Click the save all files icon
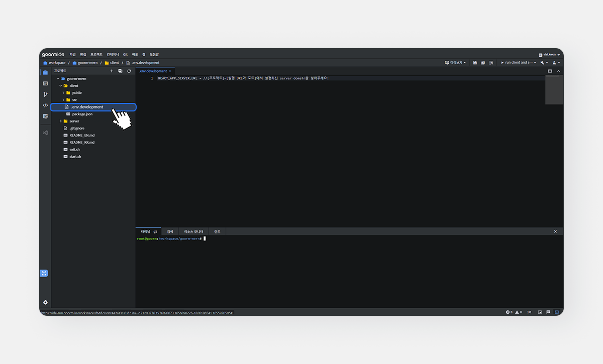This screenshot has height=364, width=603. click(483, 63)
